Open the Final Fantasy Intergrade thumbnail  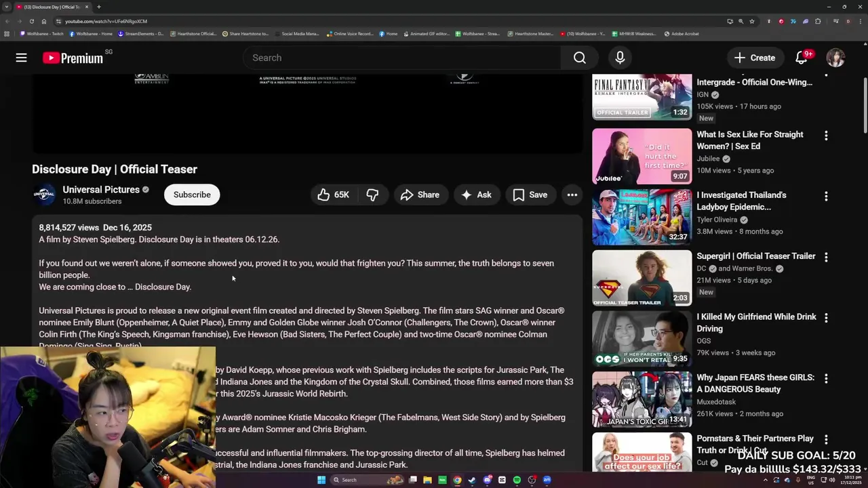pyautogui.click(x=642, y=96)
